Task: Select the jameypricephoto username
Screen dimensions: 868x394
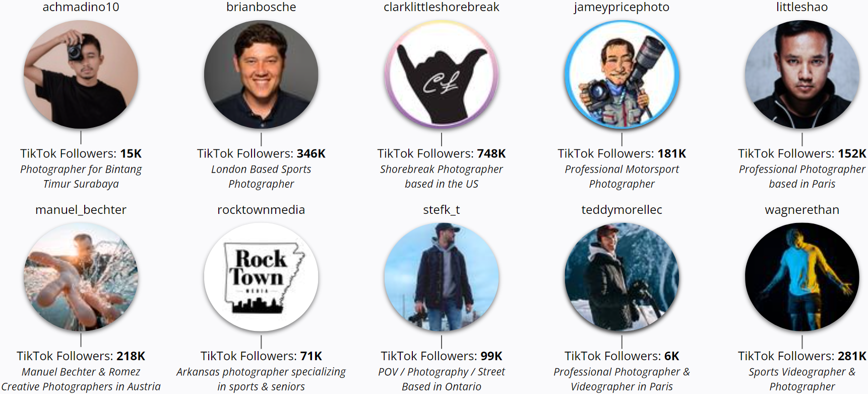Action: pyautogui.click(x=622, y=7)
